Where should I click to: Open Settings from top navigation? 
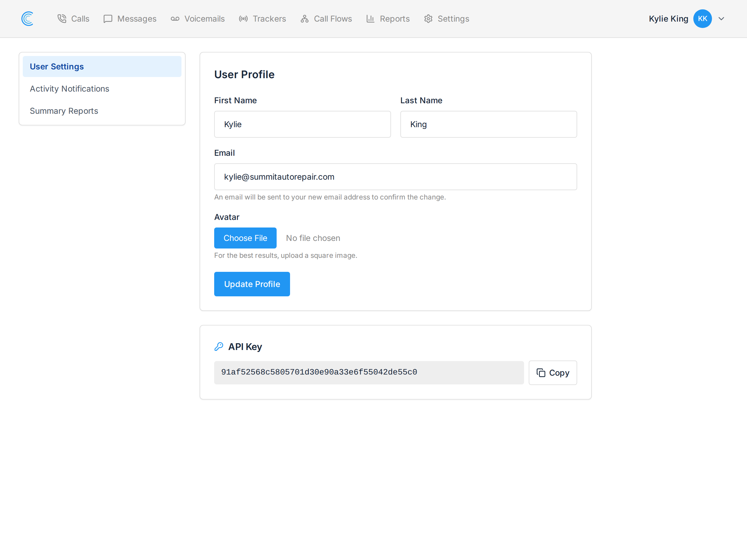tap(447, 19)
